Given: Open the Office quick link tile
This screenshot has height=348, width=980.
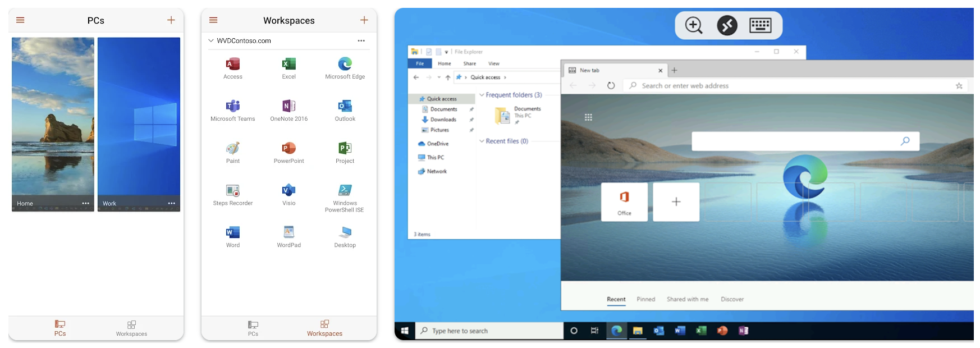Looking at the screenshot, I should click(x=624, y=202).
